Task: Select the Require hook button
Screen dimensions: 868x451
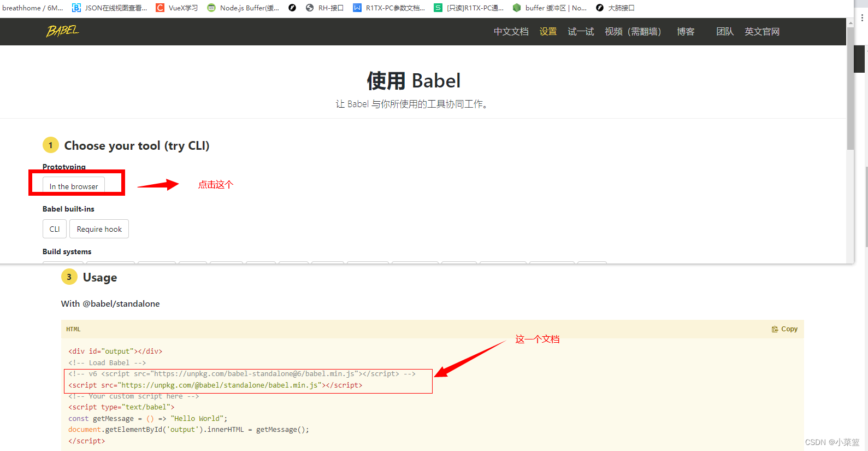Action: coord(99,229)
